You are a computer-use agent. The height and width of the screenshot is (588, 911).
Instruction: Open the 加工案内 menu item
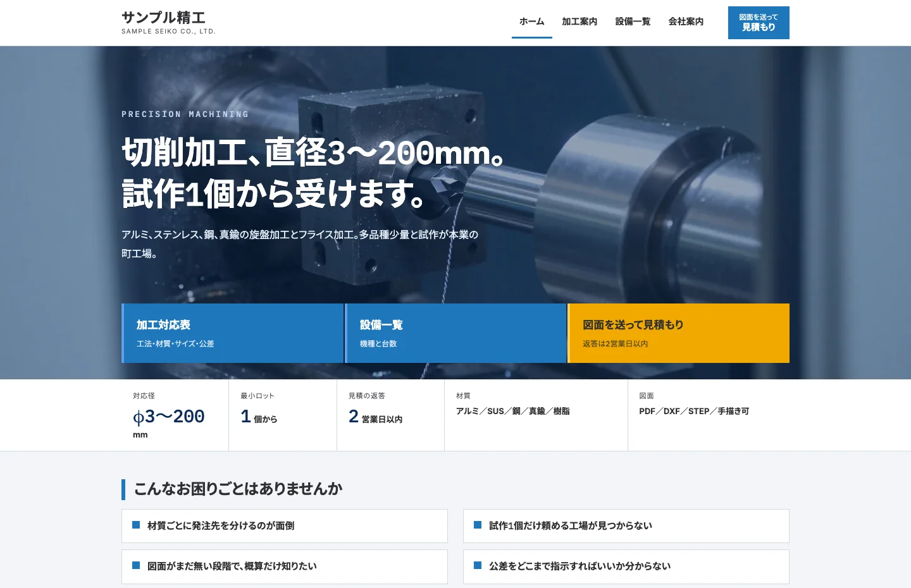pos(579,21)
